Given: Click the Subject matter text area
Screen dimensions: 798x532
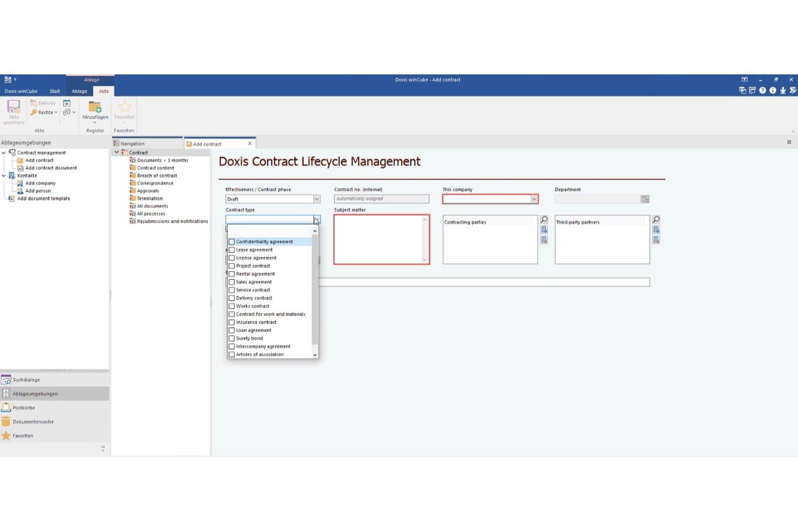Looking at the screenshot, I should coord(382,239).
